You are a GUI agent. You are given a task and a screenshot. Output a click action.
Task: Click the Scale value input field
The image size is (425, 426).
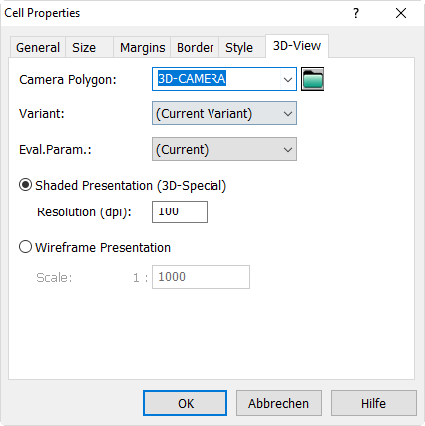pyautogui.click(x=201, y=277)
